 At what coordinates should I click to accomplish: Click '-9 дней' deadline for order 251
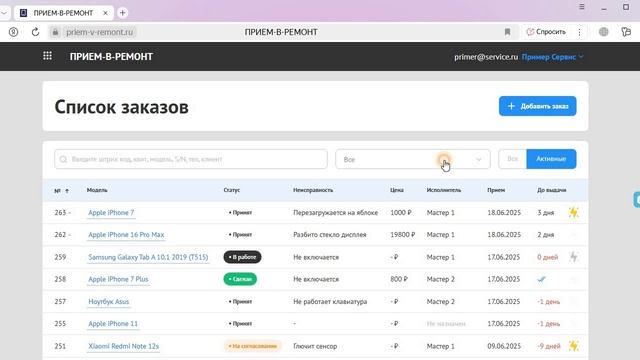click(x=549, y=346)
